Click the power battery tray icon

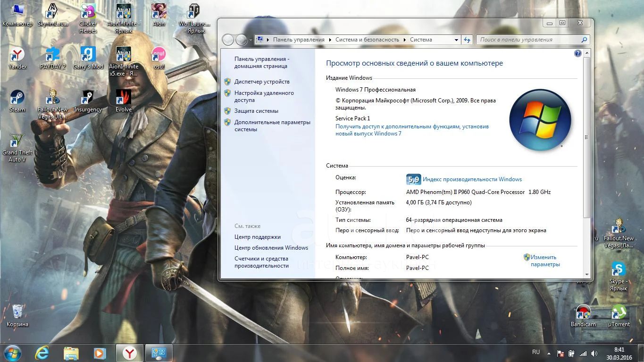tap(571, 354)
